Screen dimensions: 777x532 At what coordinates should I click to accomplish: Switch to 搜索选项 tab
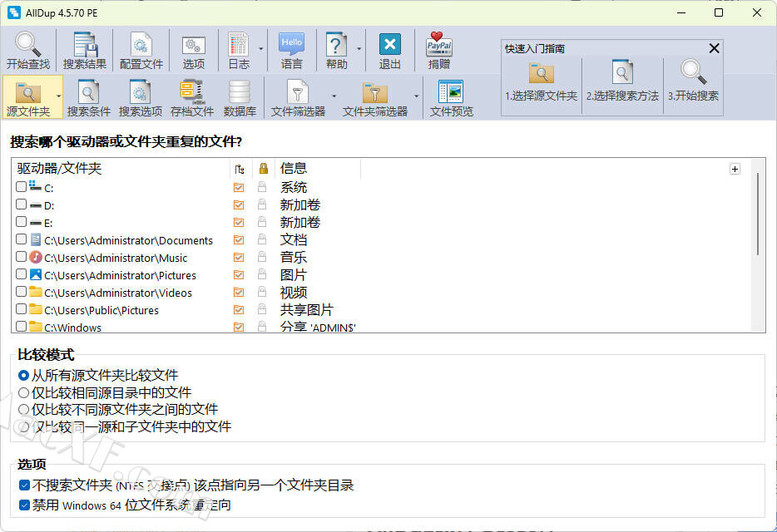pos(141,97)
